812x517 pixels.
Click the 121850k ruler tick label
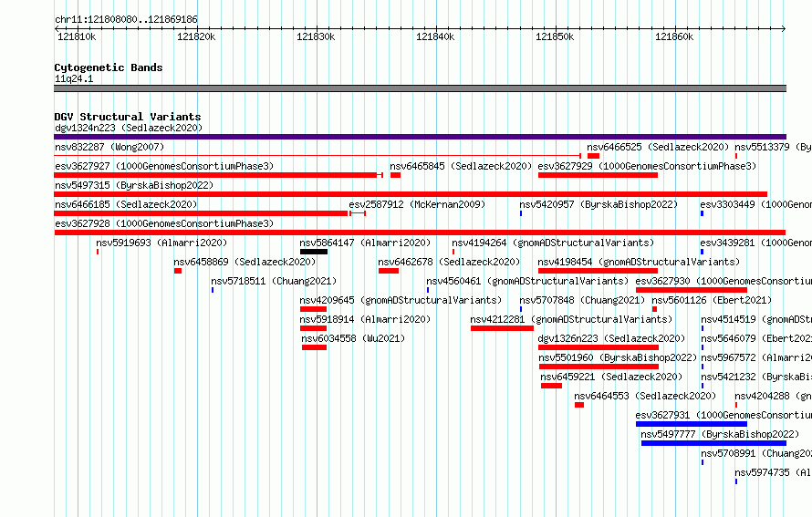click(x=555, y=36)
